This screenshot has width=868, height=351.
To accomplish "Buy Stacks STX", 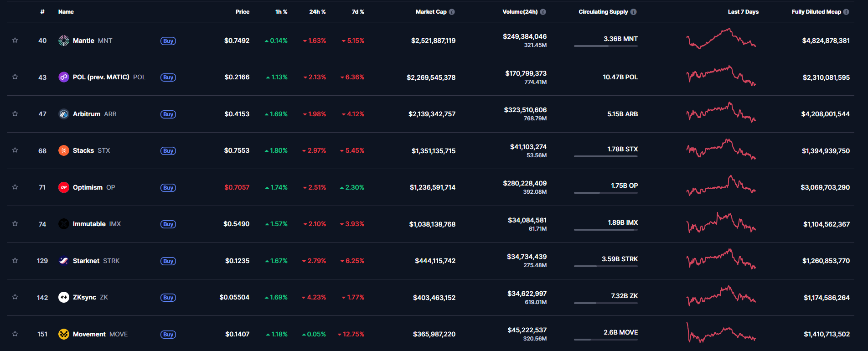I will pyautogui.click(x=168, y=151).
